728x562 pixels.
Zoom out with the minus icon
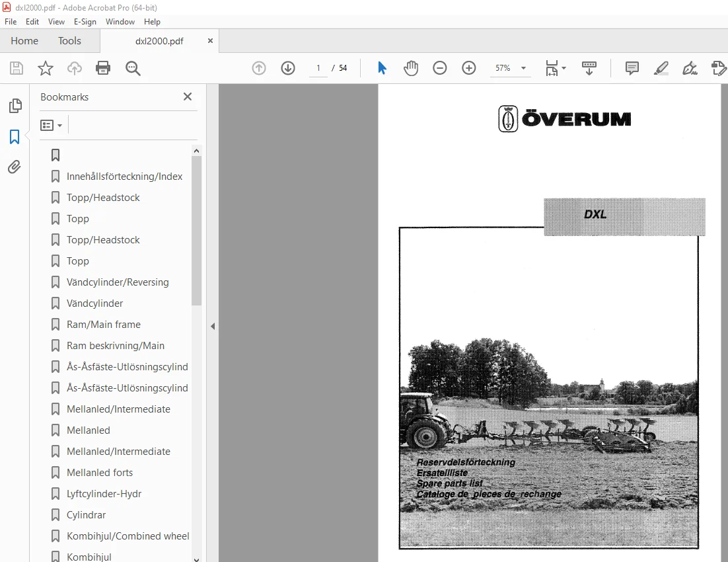click(x=440, y=68)
